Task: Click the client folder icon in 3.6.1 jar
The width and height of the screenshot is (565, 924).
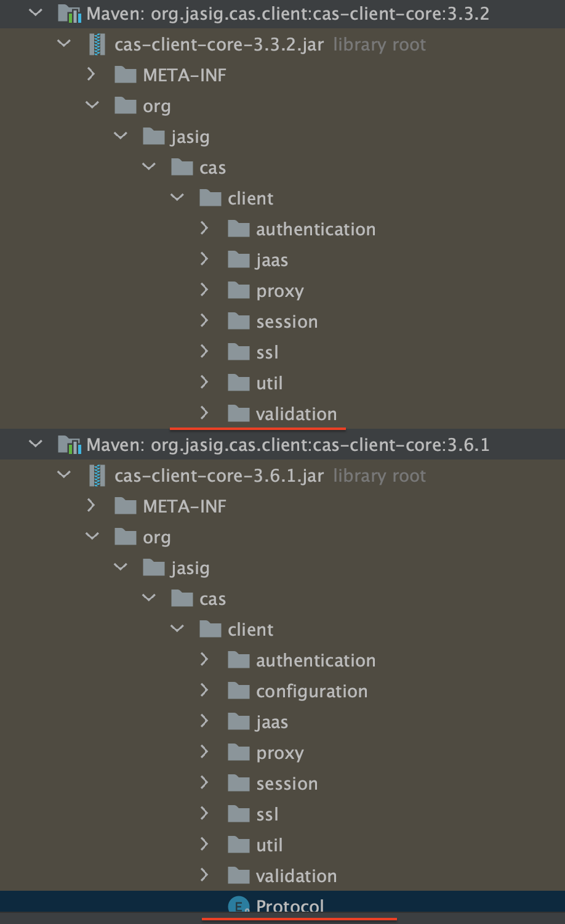Action: (210, 629)
